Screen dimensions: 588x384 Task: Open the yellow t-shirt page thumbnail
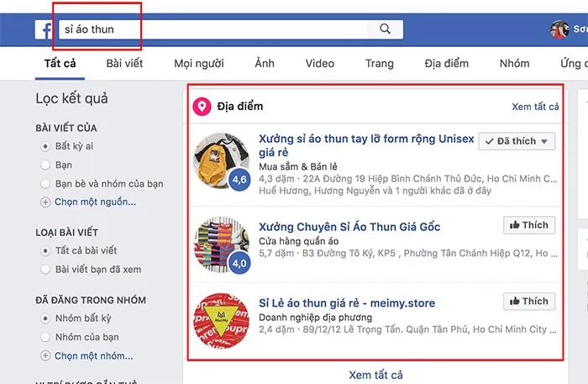pos(221,160)
